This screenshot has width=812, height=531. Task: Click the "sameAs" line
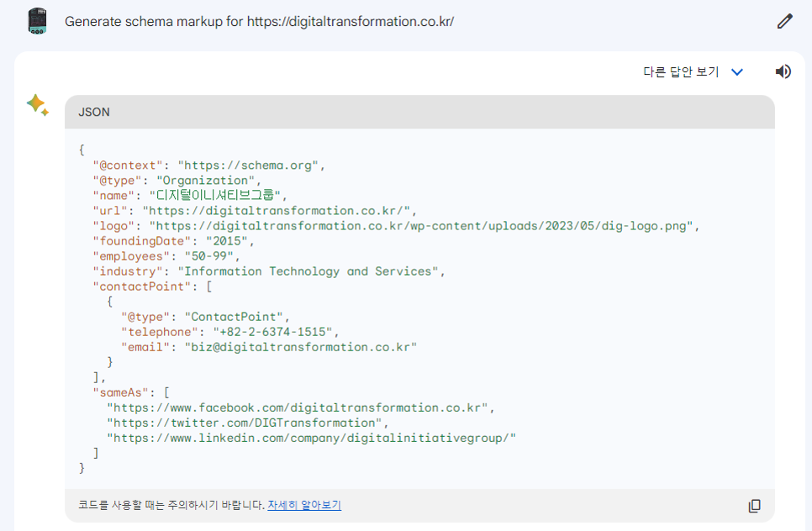(131, 392)
